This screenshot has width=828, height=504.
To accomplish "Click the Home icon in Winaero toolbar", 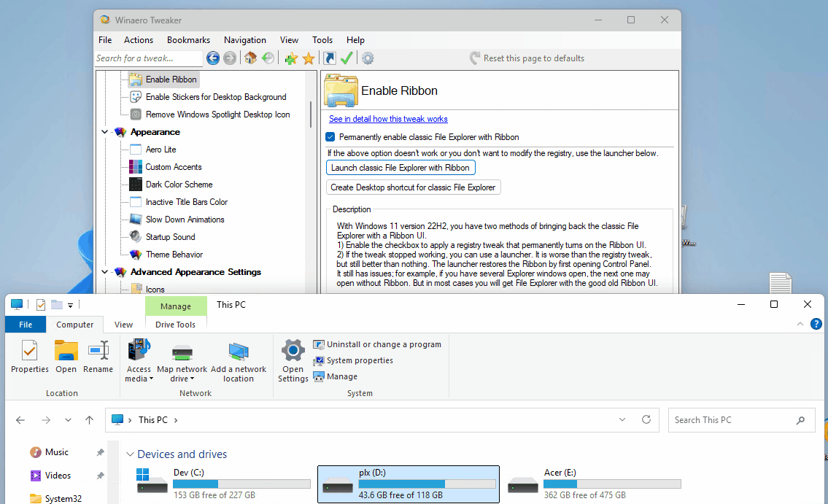I will pyautogui.click(x=250, y=58).
